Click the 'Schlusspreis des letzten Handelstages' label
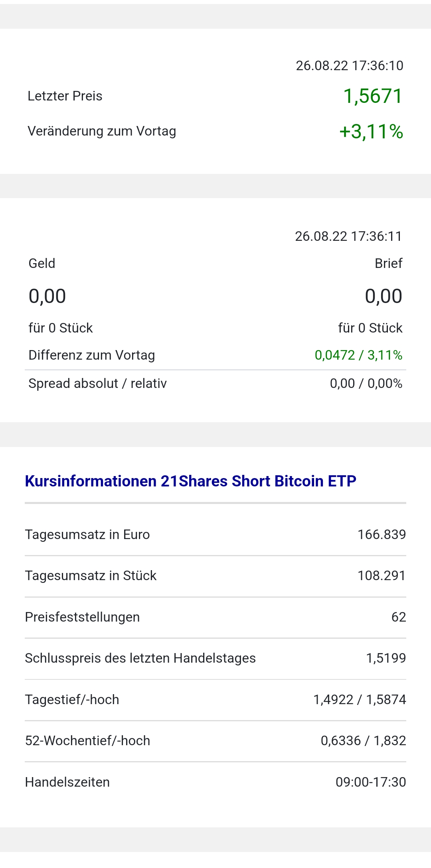Viewport: 431px width, 868px height. (x=140, y=658)
